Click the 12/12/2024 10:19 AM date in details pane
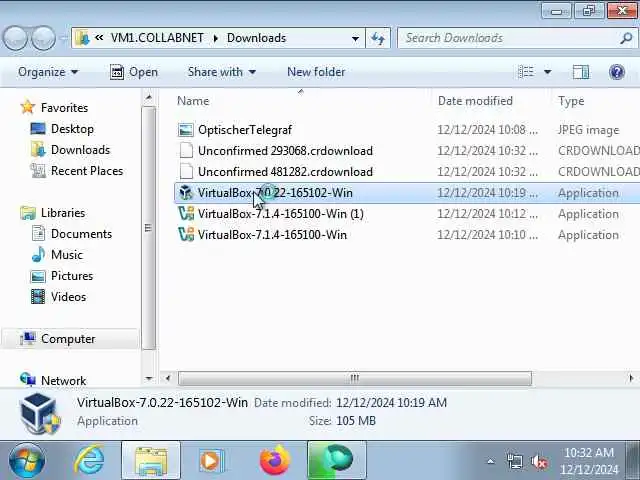640x480 pixels. click(x=391, y=403)
